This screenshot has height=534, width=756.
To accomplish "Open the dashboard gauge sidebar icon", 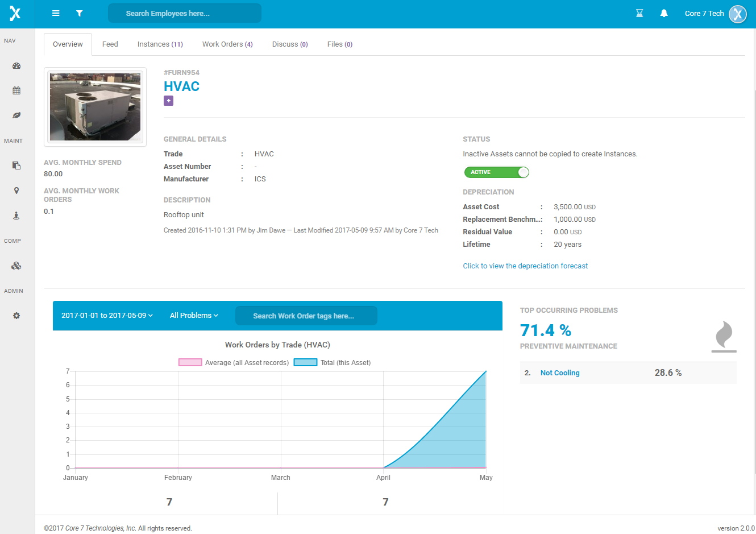I will [16, 66].
